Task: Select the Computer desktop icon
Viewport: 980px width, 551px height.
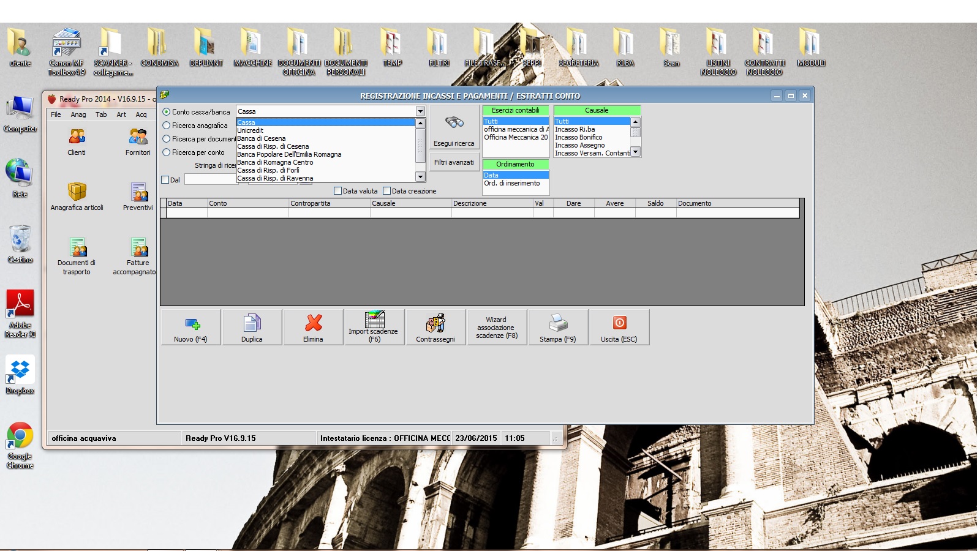Action: tap(20, 114)
